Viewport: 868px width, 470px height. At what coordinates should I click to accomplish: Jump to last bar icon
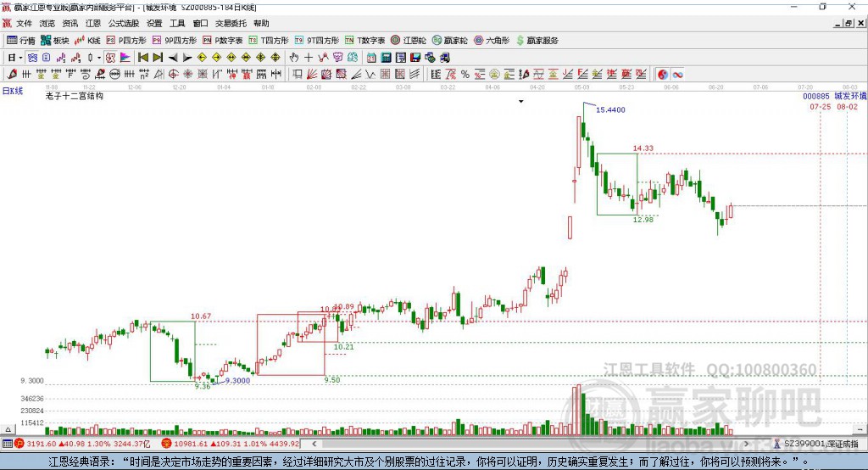click(158, 58)
